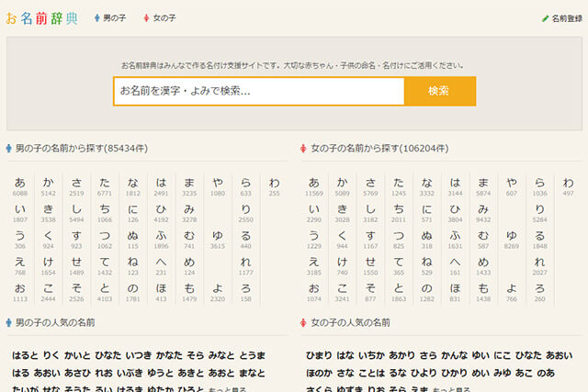The image size is (588, 392).
Task: Focus the お名前を漢字・よみで検索 search field
Action: [x=259, y=91]
